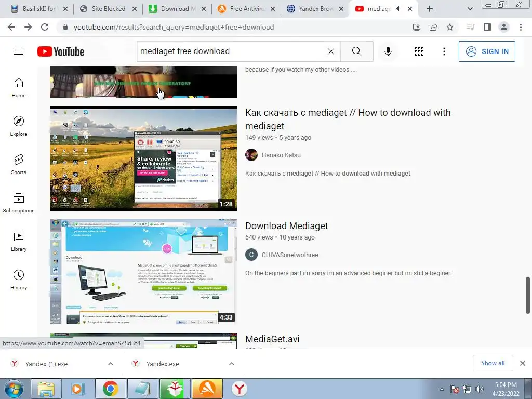
Task: Reload the page
Action: (x=45, y=27)
